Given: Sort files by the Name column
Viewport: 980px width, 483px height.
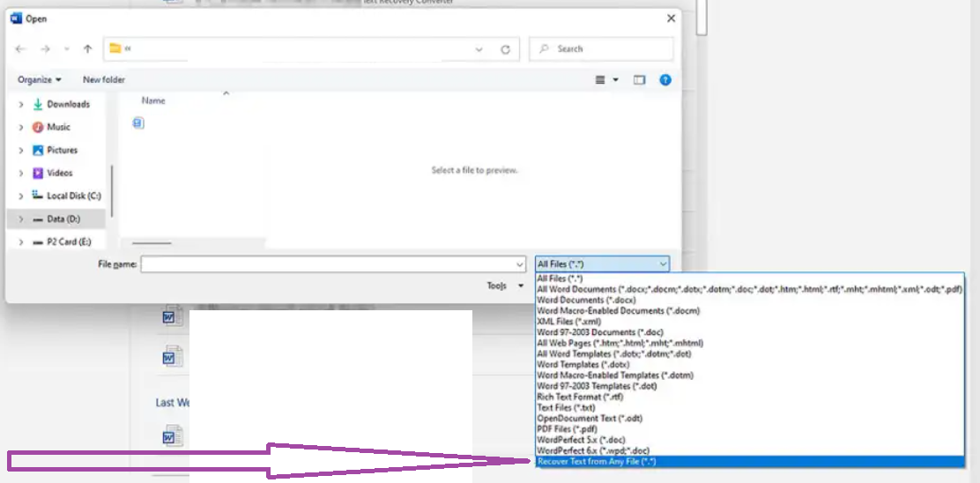Looking at the screenshot, I should point(153,100).
